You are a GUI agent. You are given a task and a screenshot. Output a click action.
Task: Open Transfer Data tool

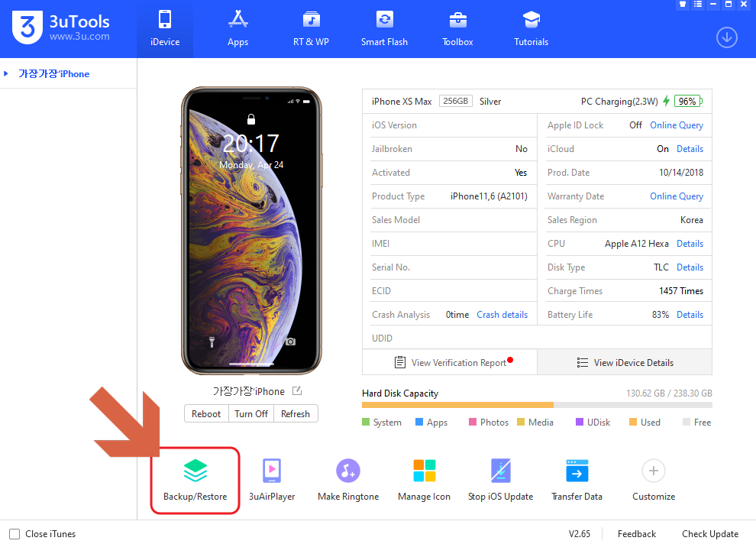[x=577, y=481]
